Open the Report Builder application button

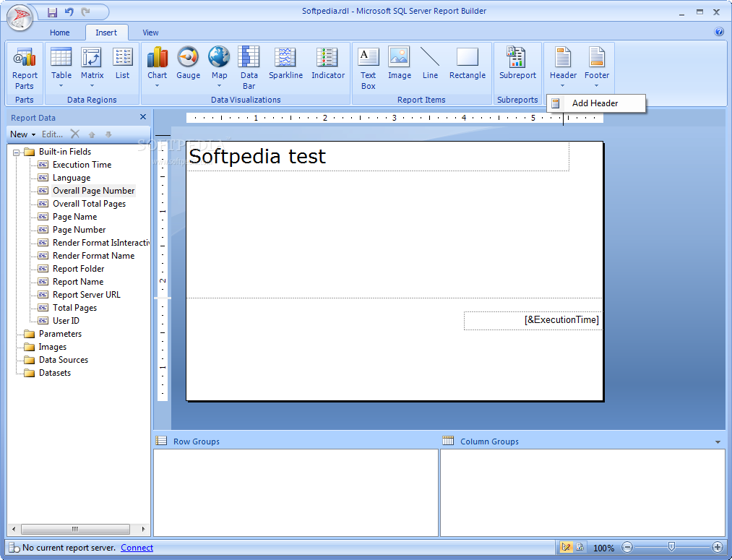[19, 18]
